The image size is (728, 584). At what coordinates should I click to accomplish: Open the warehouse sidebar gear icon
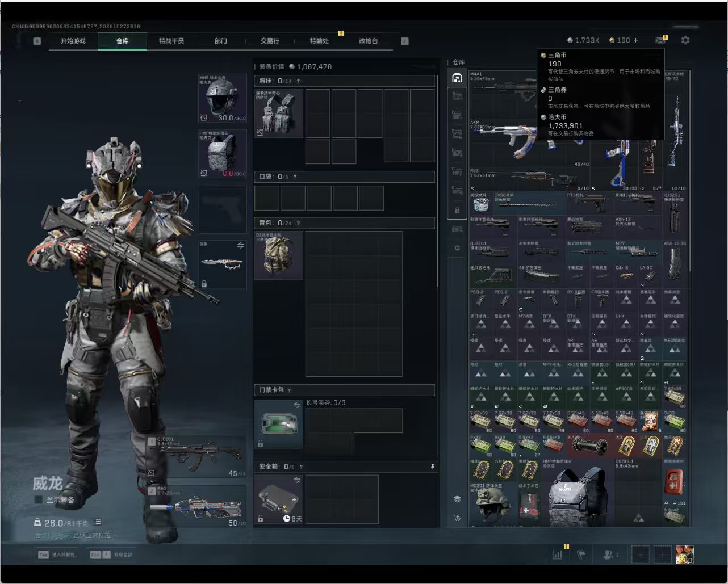pos(457,248)
